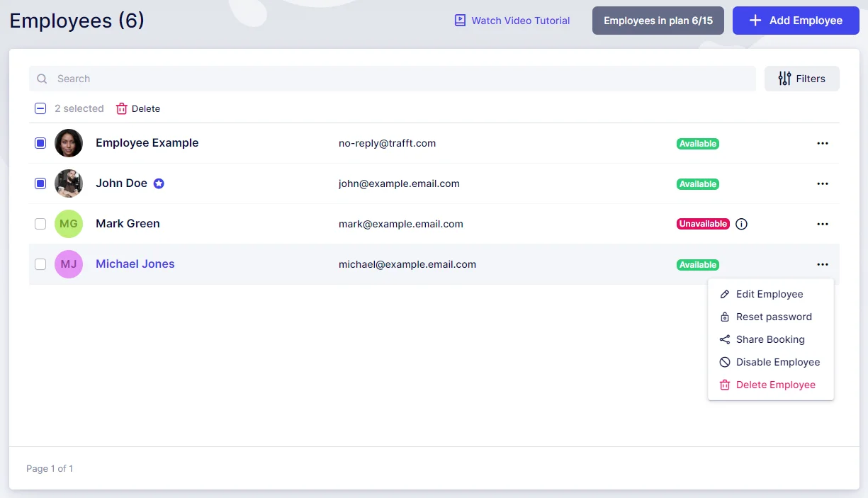Click the pink MJ avatar
868x498 pixels.
click(x=69, y=264)
